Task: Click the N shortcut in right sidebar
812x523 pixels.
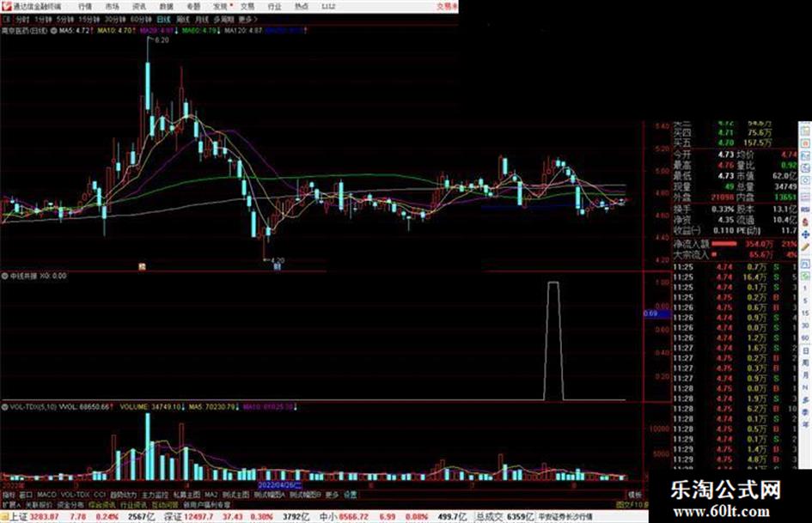Action: coord(805,387)
